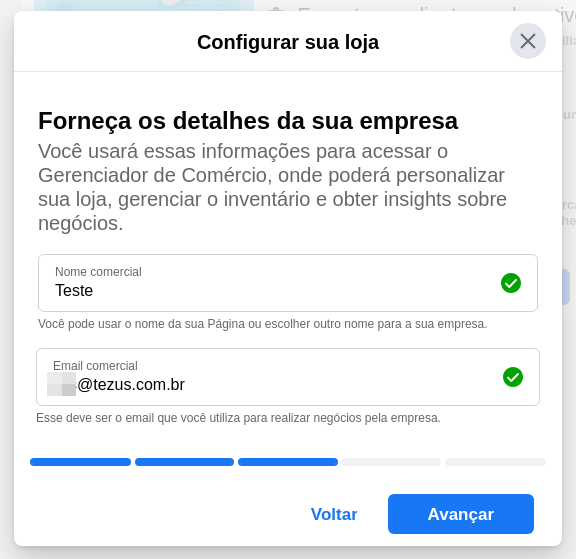Viewport: 576px width, 559px height.
Task: Click the blurred email prefix before @tezus.com.br
Action: click(x=61, y=384)
